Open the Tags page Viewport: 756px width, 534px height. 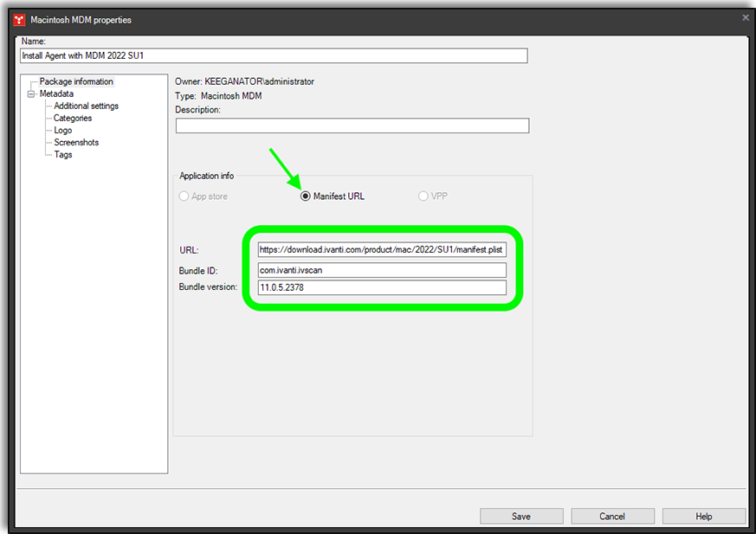[62, 154]
